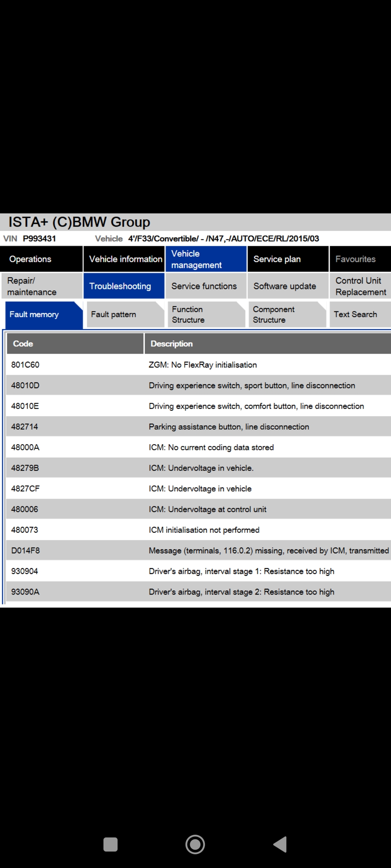Click the sport button line disconnection description
Viewport: 391px width, 868px height.
(252, 385)
